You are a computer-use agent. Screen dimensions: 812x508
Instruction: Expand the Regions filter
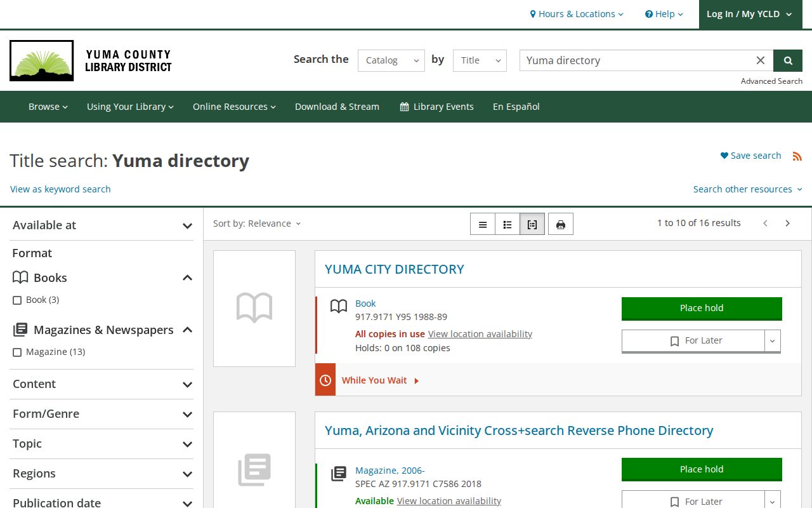point(101,474)
